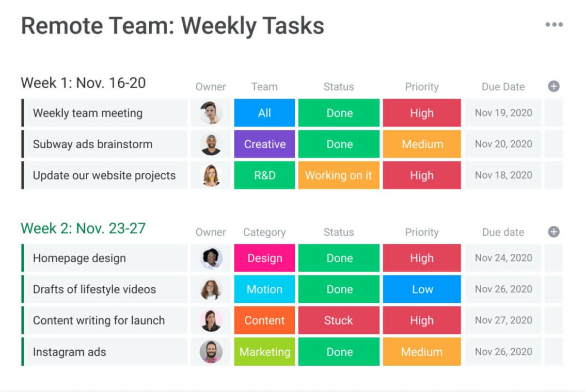Viewport: 585px width, 392px height.
Task: Select the Creative team label
Action: pos(264,144)
